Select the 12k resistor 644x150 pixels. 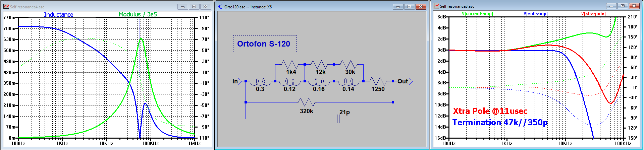click(319, 64)
